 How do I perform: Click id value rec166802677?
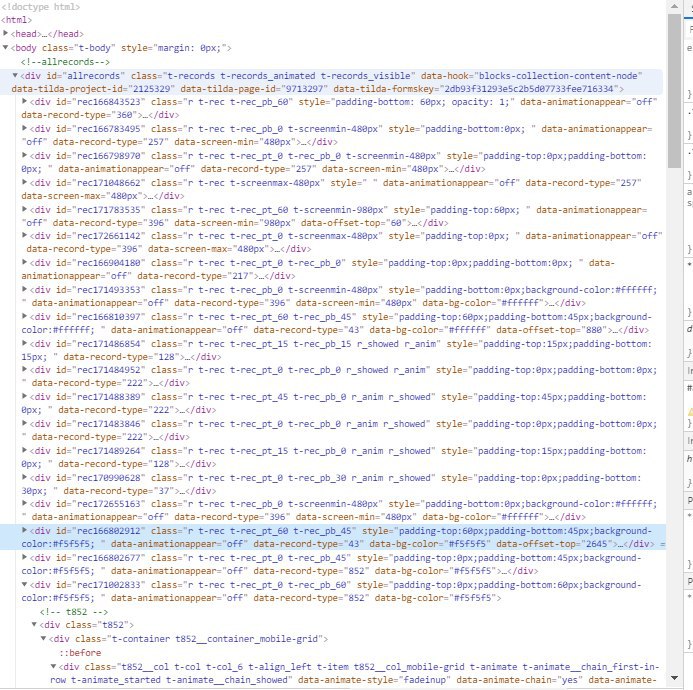[x=109, y=558]
